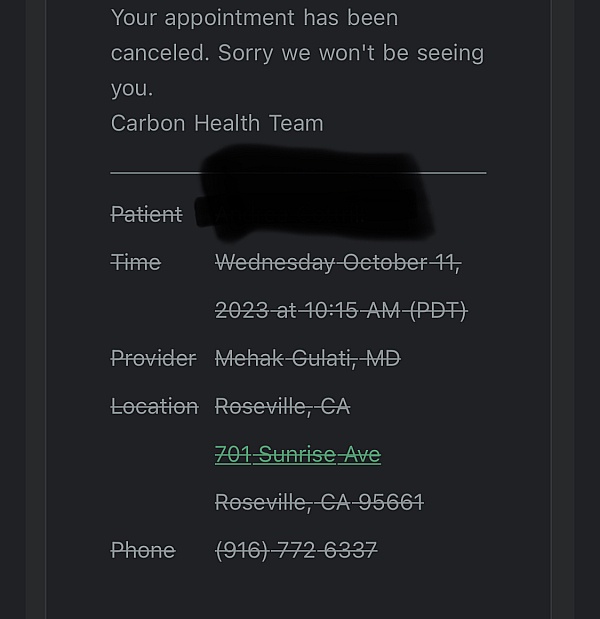This screenshot has width=600, height=619.
Task: Click the Roseville, CA 95661 zip line
Action: (x=319, y=503)
